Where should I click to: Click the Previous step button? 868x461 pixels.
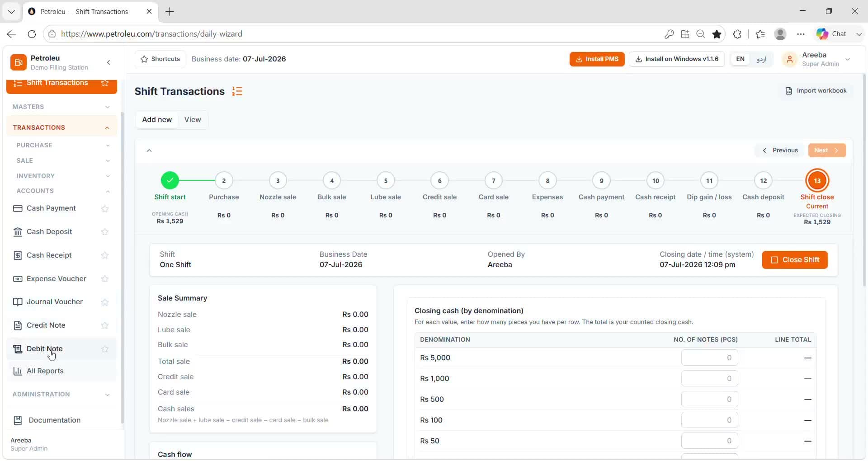[780, 151]
